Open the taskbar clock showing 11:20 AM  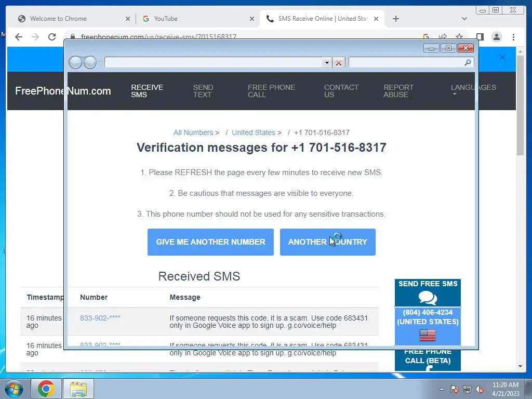(506, 389)
